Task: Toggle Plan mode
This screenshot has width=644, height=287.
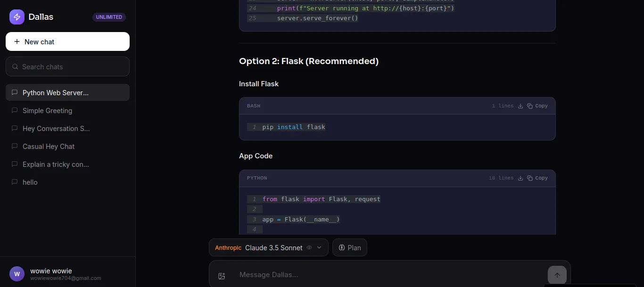Action: tap(350, 247)
